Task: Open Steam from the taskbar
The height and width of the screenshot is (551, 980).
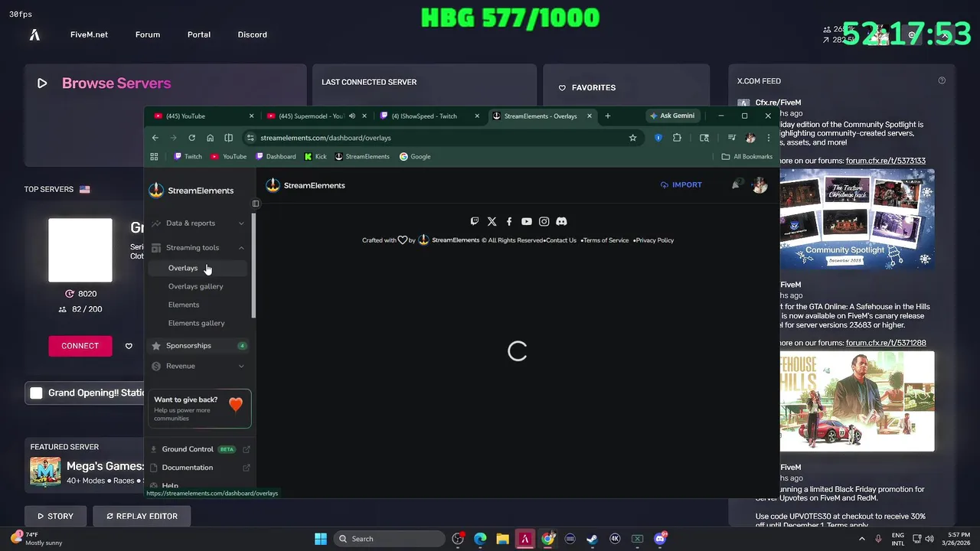Action: (x=592, y=539)
